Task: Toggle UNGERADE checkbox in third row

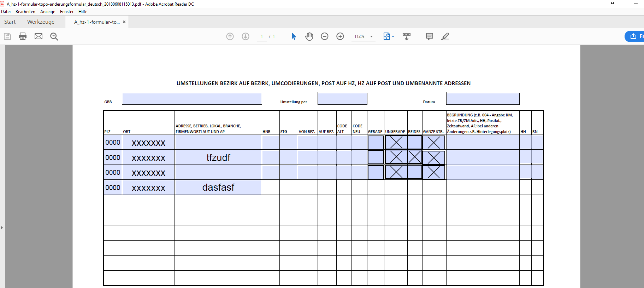Action: [396, 172]
